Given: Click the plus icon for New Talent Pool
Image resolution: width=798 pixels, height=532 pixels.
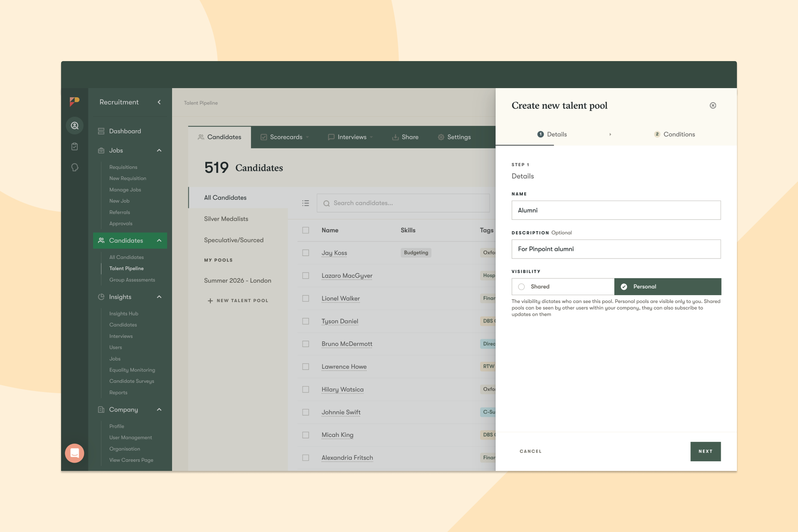Looking at the screenshot, I should [210, 300].
